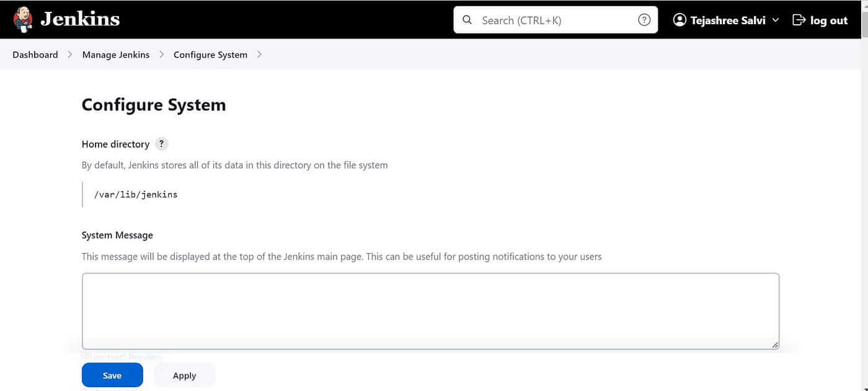Click the log out arrow icon
Image resolution: width=868 pixels, height=391 pixels.
(x=799, y=20)
